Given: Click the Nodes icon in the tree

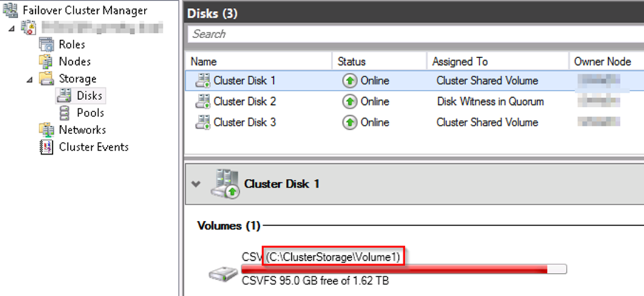Looking at the screenshot, I should point(46,61).
